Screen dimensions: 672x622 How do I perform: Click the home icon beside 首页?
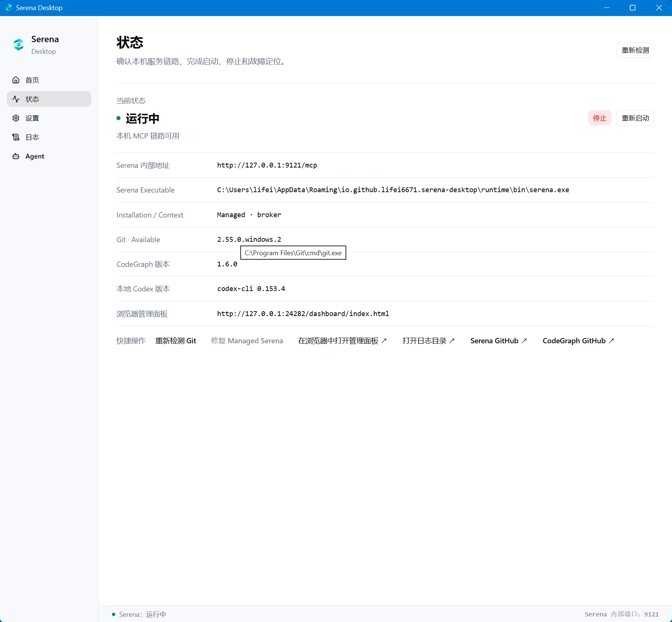(16, 80)
